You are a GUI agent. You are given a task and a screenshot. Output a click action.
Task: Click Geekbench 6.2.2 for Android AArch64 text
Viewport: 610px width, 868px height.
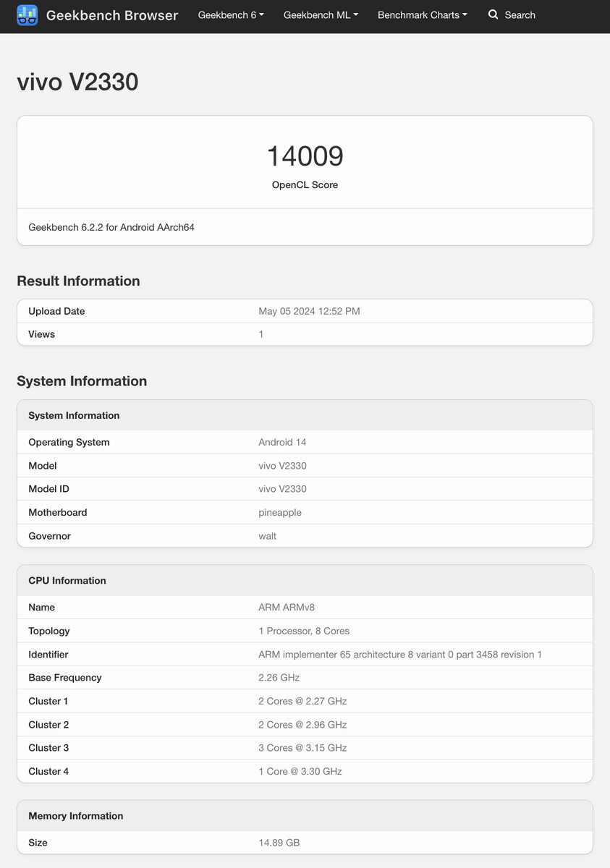click(x=111, y=227)
